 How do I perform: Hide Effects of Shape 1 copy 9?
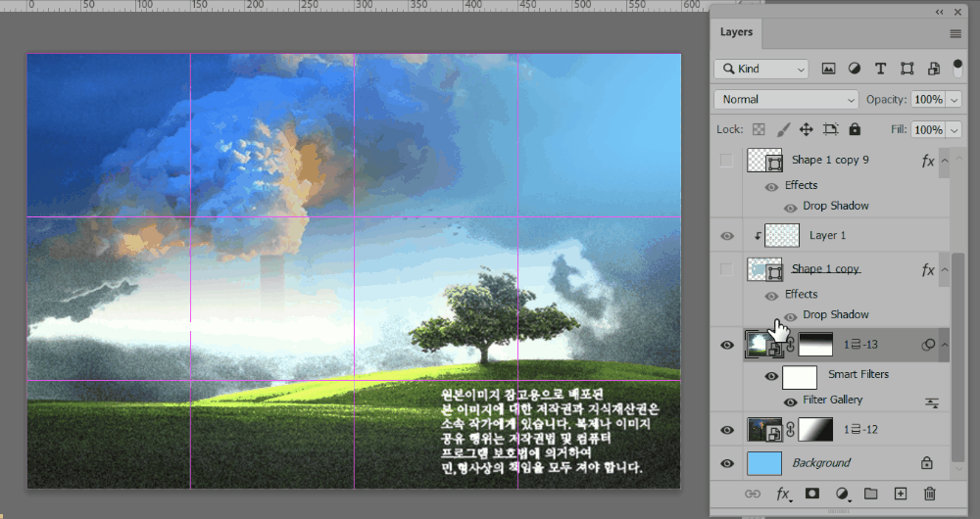point(771,187)
